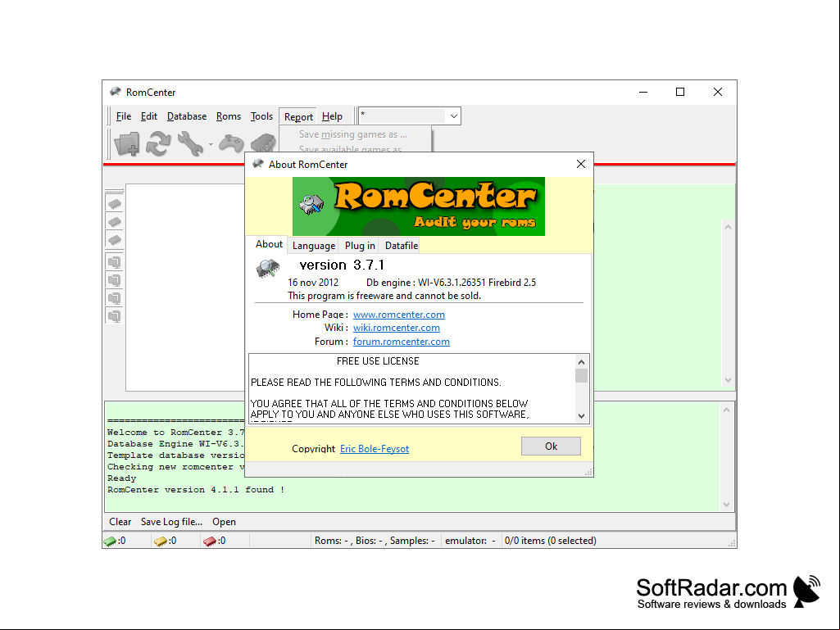
Task: Click the third monitor icon in left sidebar
Action: click(114, 298)
